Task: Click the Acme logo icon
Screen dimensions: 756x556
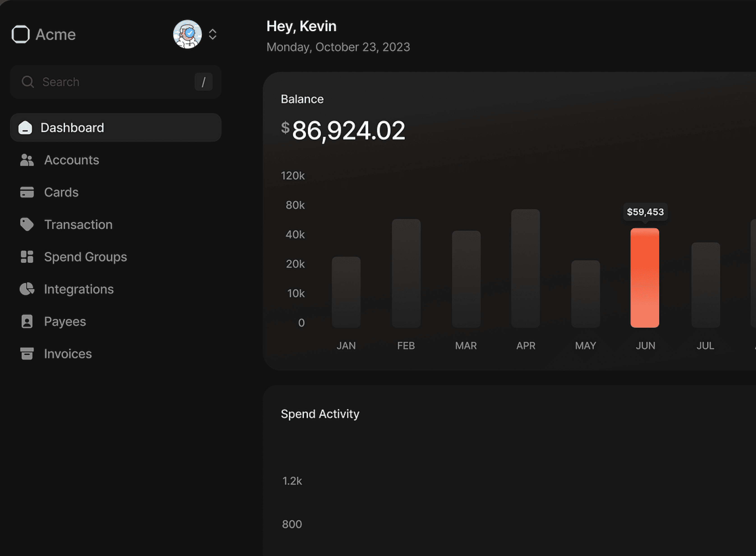Action: 21,34
